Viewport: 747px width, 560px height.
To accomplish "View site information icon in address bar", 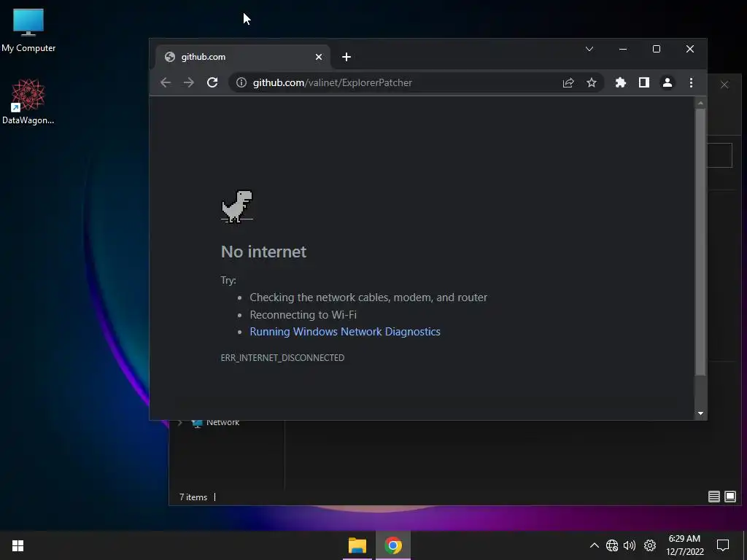I will point(241,82).
